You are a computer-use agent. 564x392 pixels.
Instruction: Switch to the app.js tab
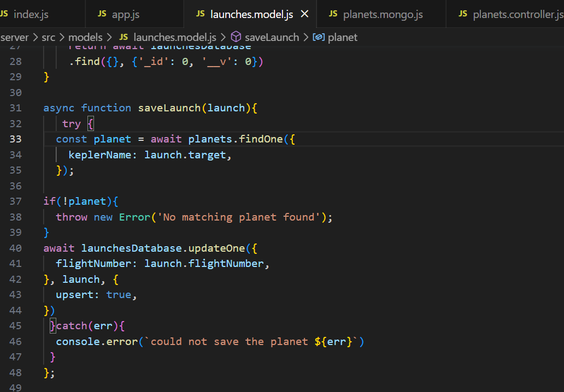(125, 15)
